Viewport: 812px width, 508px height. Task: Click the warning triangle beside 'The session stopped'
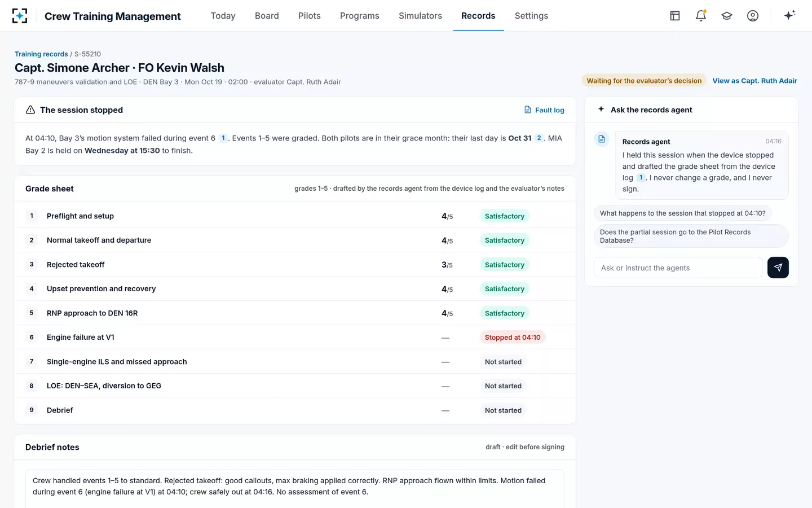click(30, 110)
